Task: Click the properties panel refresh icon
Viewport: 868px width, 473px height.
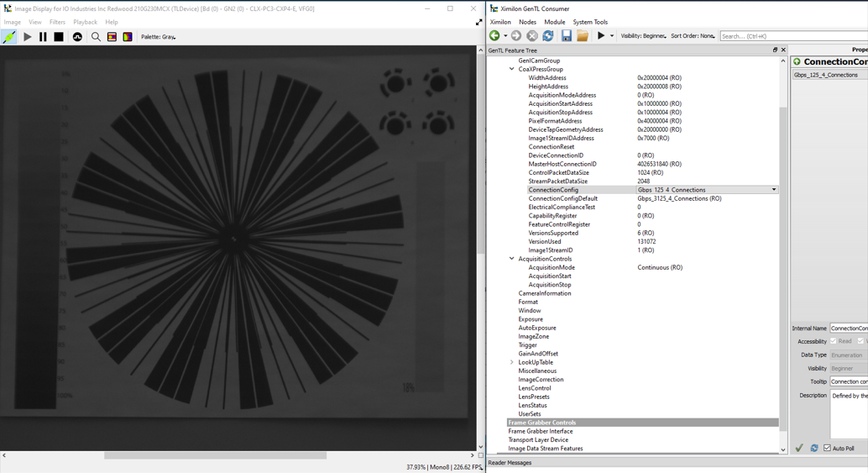Action: [x=813, y=448]
